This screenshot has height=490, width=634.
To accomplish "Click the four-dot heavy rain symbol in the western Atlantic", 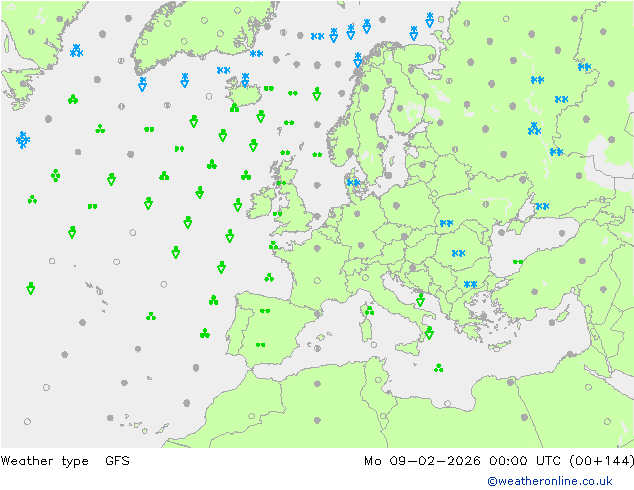I will pos(55,175).
